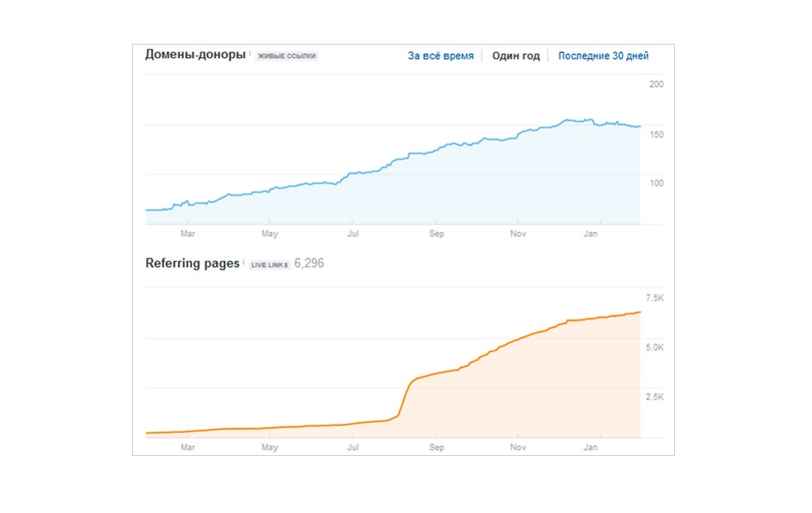This screenshot has width=812, height=513.
Task: Select the За всё время range
Action: coord(440,56)
